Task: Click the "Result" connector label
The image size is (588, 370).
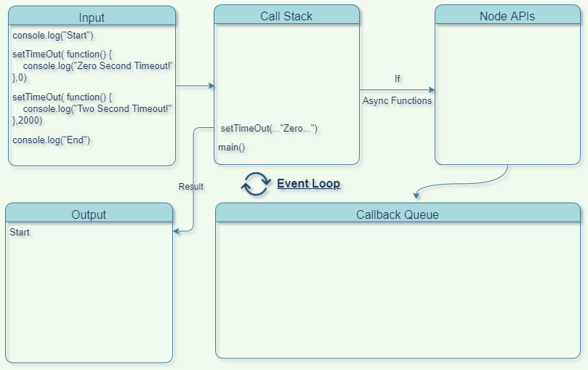Action: coord(191,187)
